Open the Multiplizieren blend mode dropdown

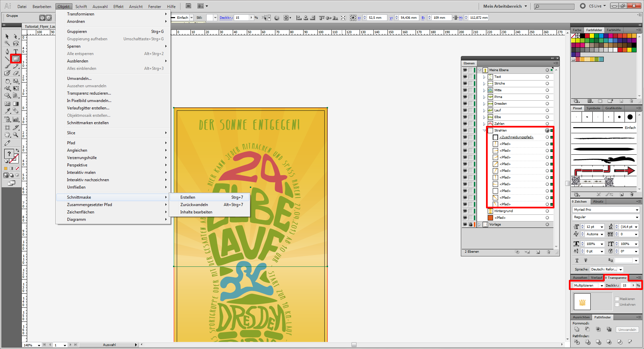click(x=602, y=286)
